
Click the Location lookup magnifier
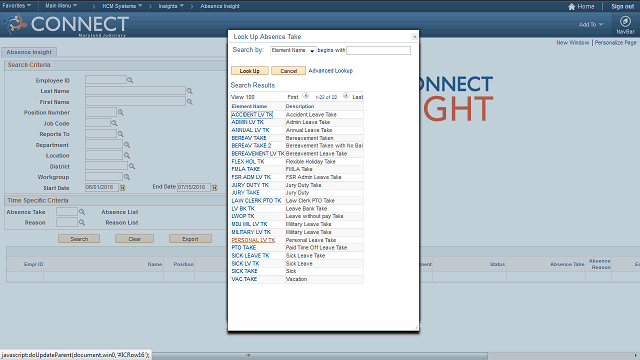(x=127, y=156)
